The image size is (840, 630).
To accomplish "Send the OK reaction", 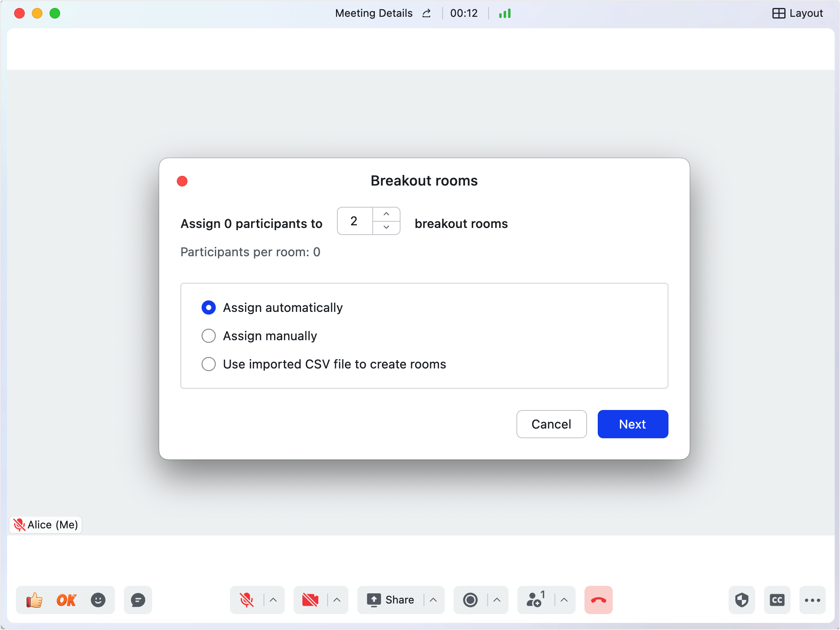I will (66, 600).
